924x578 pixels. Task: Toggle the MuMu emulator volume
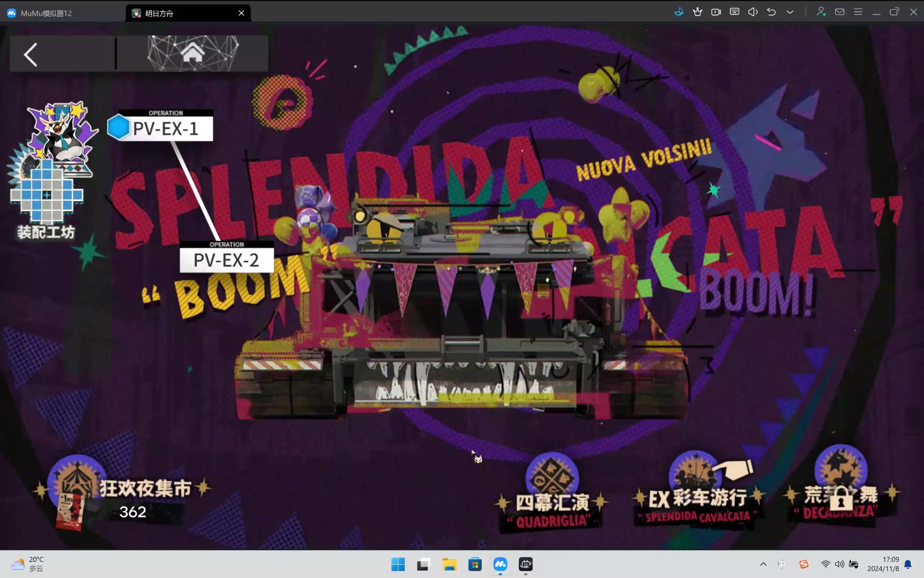pos(753,12)
